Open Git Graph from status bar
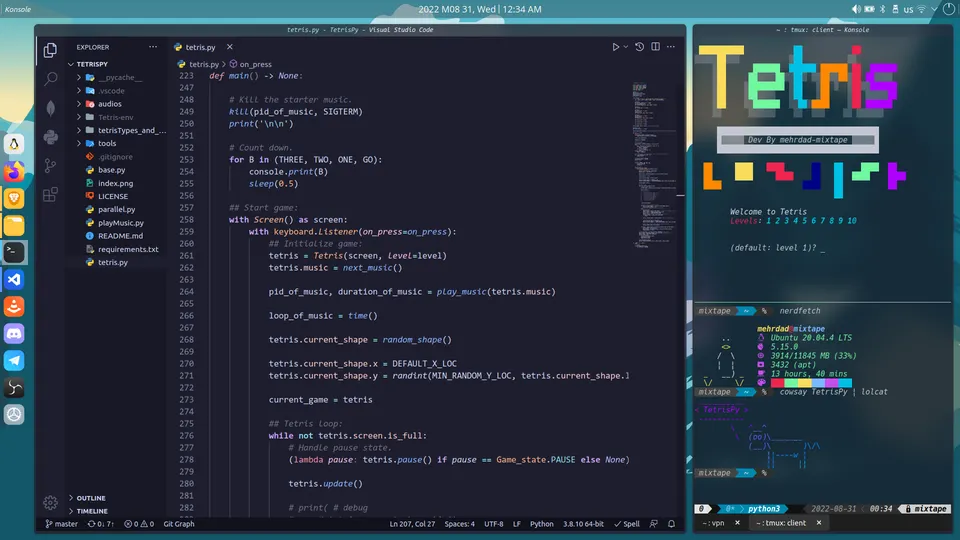This screenshot has height=540, width=960. tap(179, 523)
